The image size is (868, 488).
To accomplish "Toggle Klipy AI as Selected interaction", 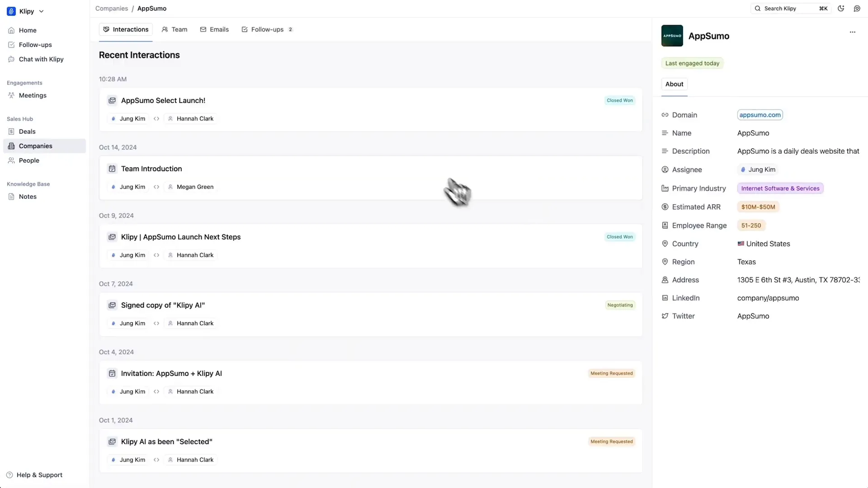I will 166,441.
